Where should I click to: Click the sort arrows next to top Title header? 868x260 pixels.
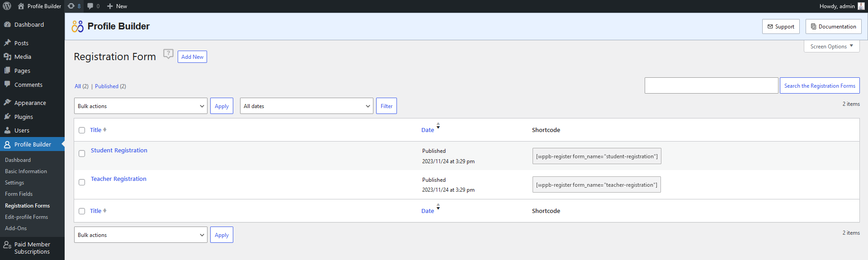[x=105, y=130]
